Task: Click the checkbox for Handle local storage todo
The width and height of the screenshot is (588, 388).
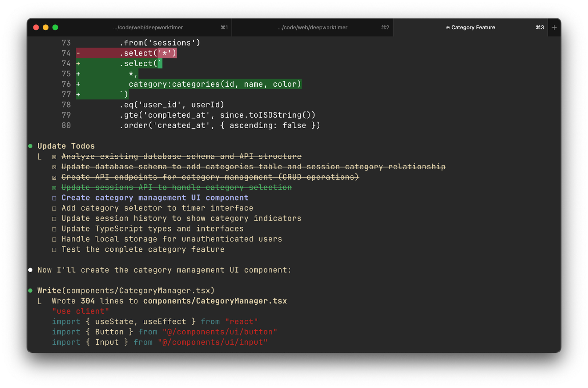Action: pyautogui.click(x=54, y=239)
